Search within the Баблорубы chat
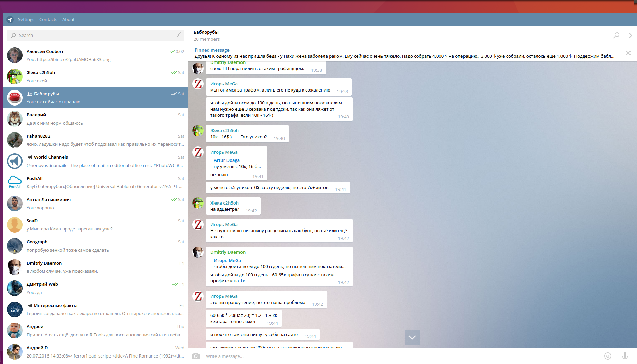Image resolution: width=637 pixels, height=364 pixels. click(x=616, y=36)
